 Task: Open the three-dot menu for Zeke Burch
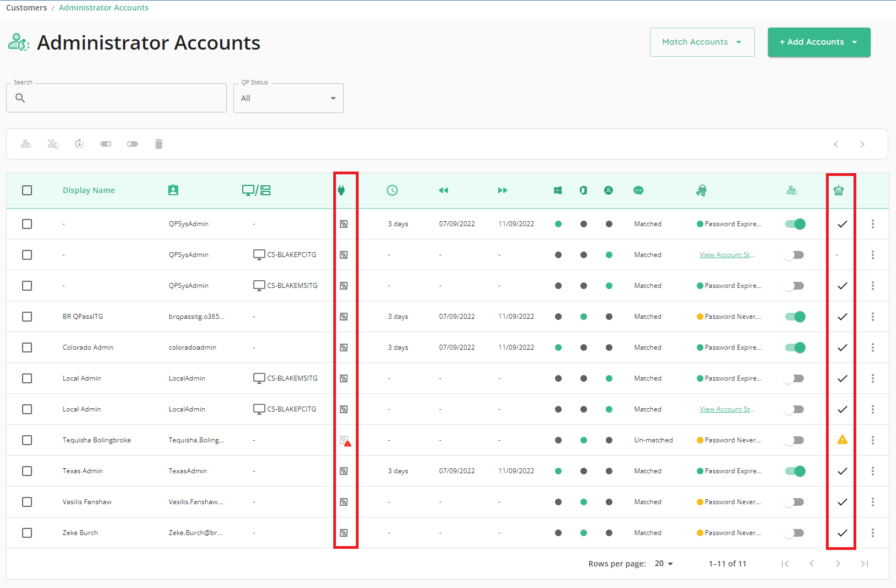pyautogui.click(x=873, y=533)
